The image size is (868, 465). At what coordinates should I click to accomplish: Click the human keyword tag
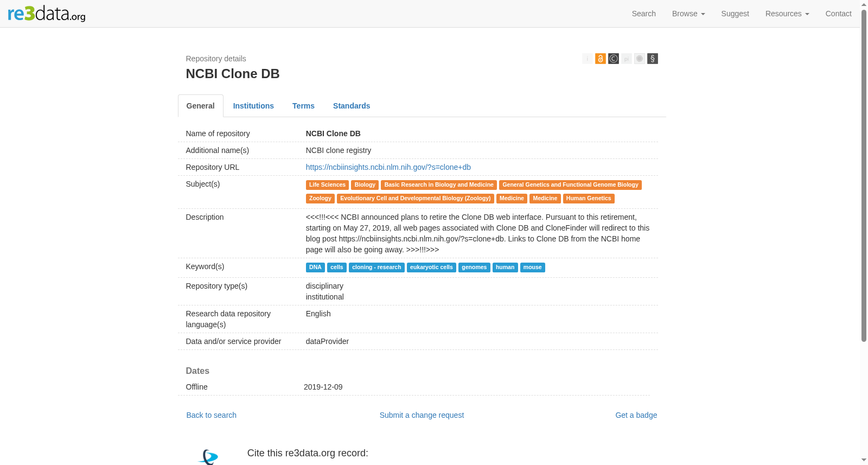point(505,267)
